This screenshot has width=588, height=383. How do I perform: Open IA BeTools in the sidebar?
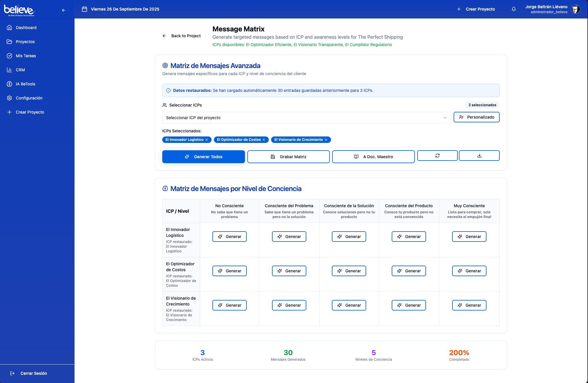(26, 84)
